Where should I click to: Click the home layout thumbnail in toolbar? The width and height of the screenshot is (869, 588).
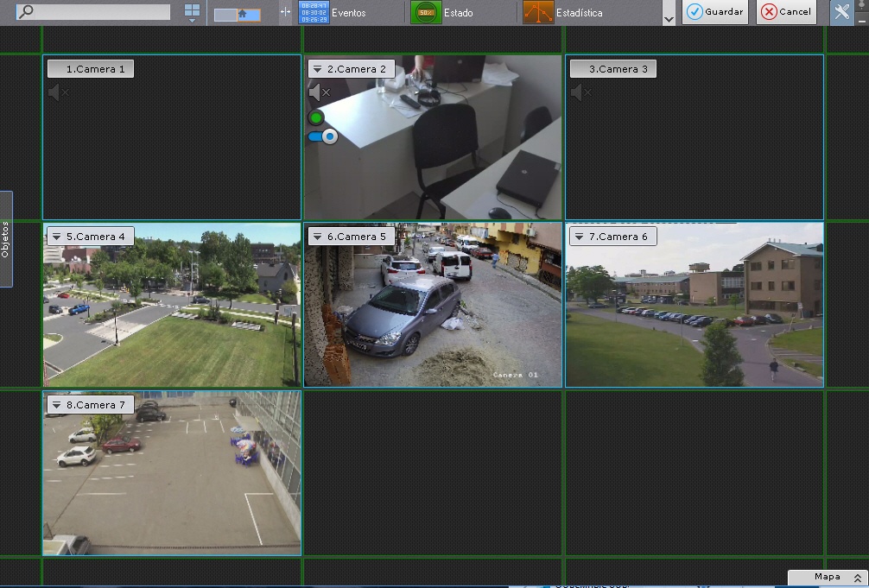(x=238, y=14)
